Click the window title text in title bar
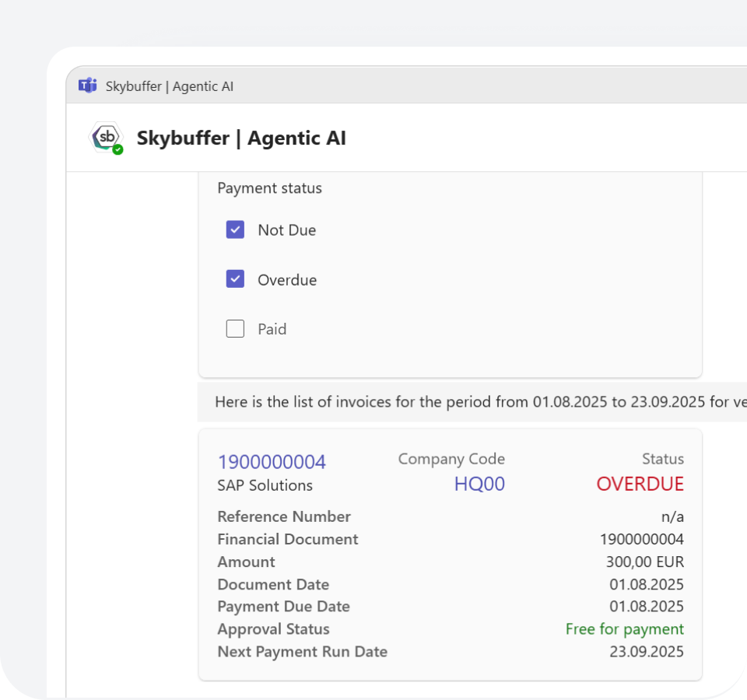747x700 pixels. pyautogui.click(x=170, y=86)
